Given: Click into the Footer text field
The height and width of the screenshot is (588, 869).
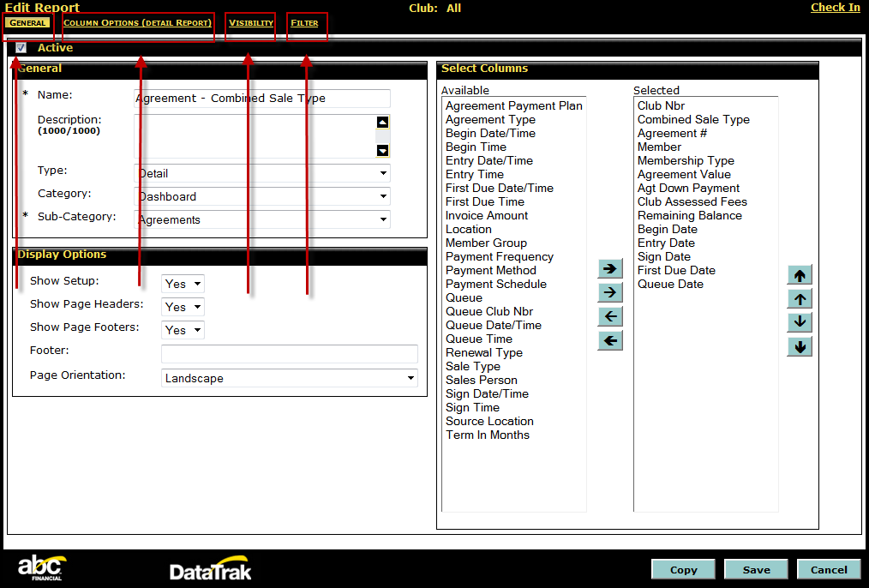Looking at the screenshot, I should pyautogui.click(x=290, y=354).
